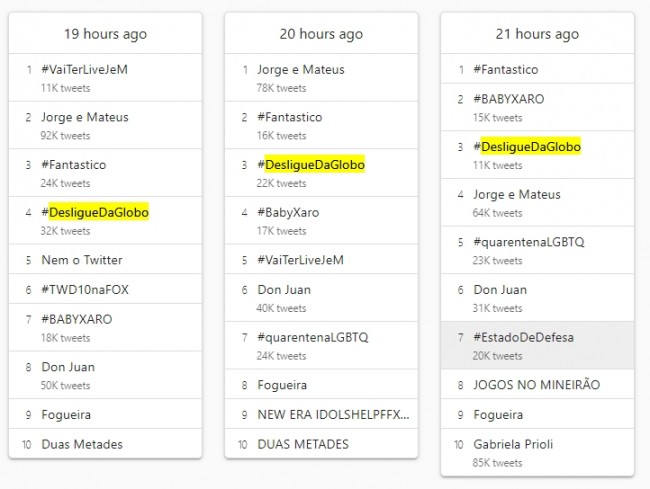The image size is (650, 489).
Task: Select the JOGOS NO MINEIRÃO trend
Action: click(536, 384)
